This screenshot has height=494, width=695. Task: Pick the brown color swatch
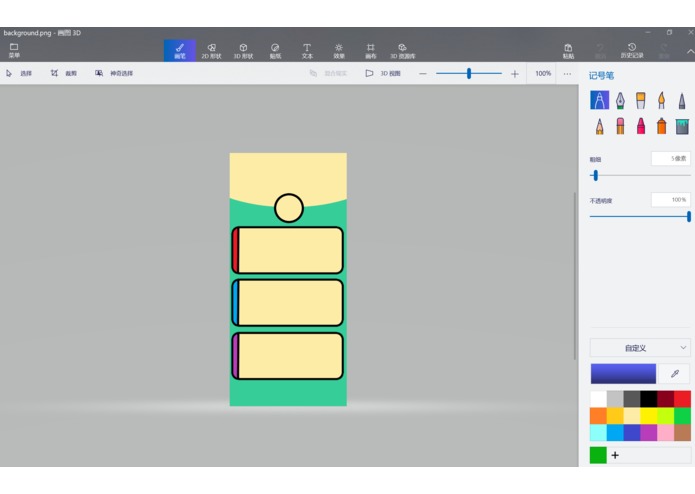coord(683,432)
